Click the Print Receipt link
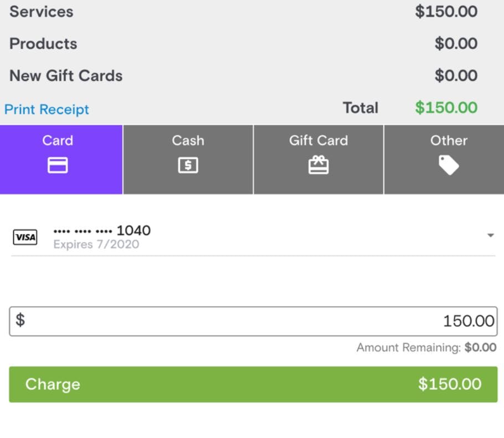 pos(47,110)
